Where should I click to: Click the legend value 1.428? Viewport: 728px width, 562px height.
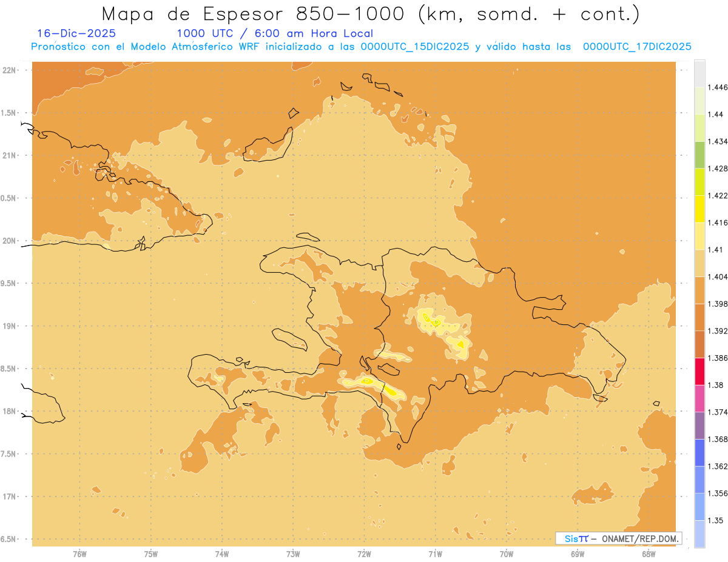coord(718,169)
